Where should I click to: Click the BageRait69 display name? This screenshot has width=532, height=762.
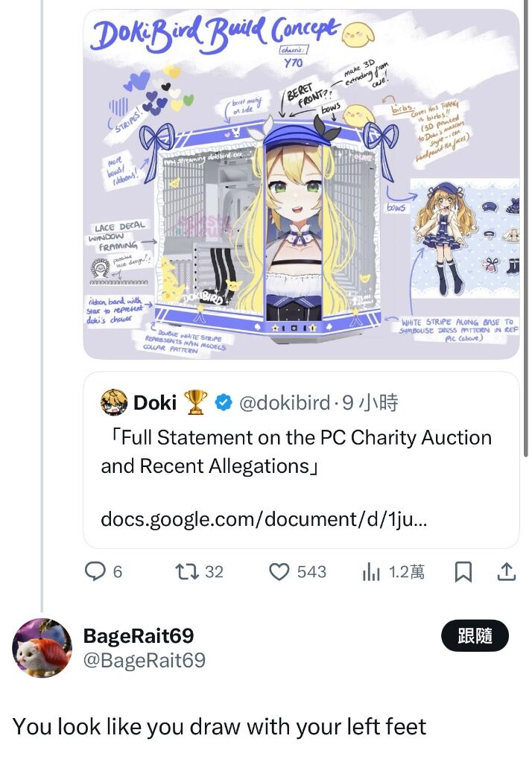click(139, 635)
